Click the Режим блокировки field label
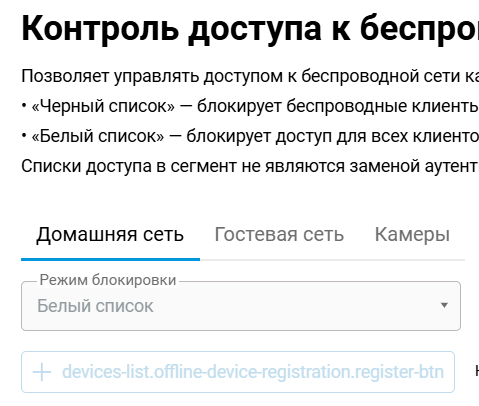Image resolution: width=479 pixels, height=406 pixels. [x=108, y=280]
